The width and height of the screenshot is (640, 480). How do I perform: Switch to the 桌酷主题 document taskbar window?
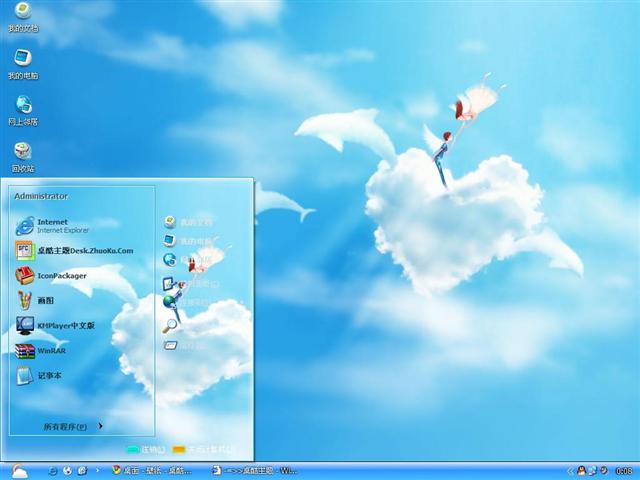pos(254,471)
